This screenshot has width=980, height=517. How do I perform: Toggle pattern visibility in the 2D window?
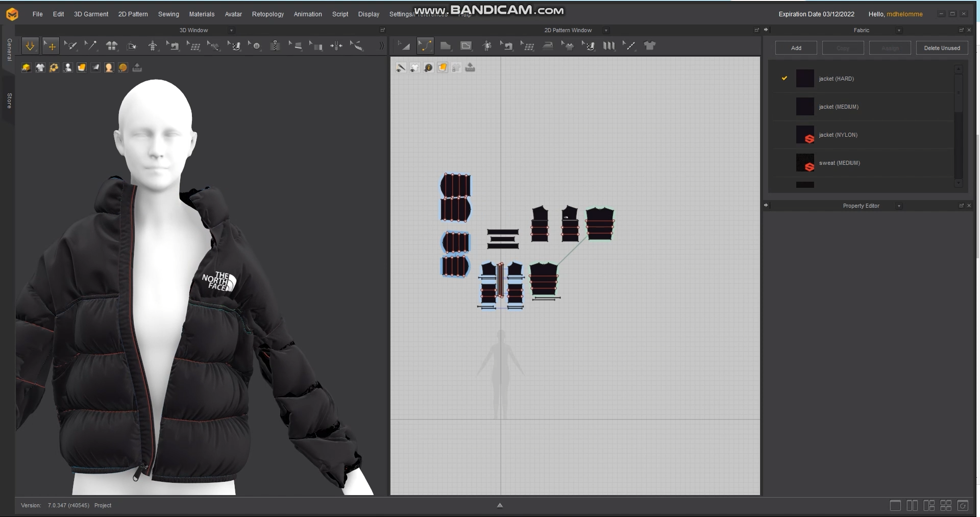(415, 67)
